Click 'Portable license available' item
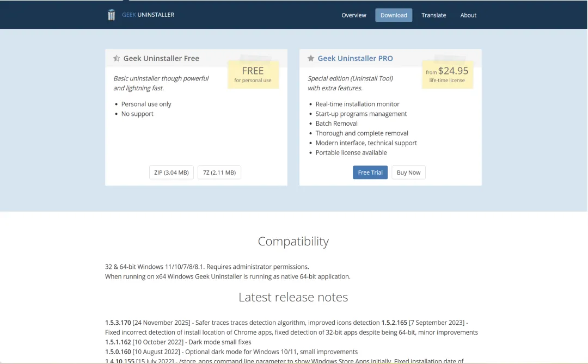The width and height of the screenshot is (588, 364). coord(351,152)
